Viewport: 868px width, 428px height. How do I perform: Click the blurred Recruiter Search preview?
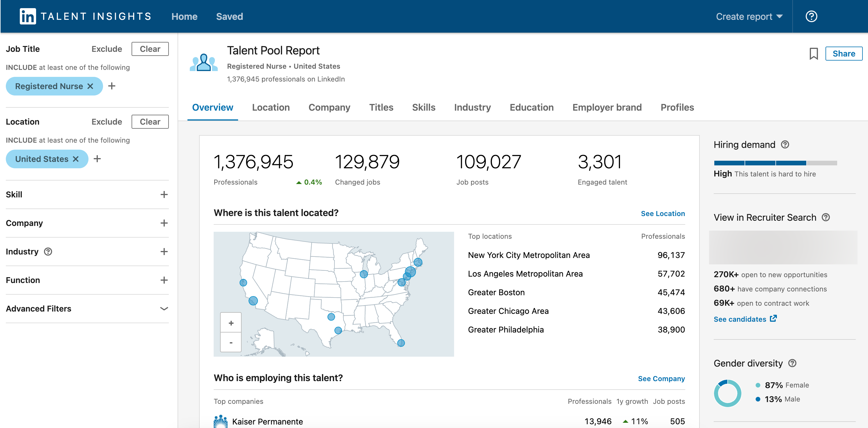point(783,247)
